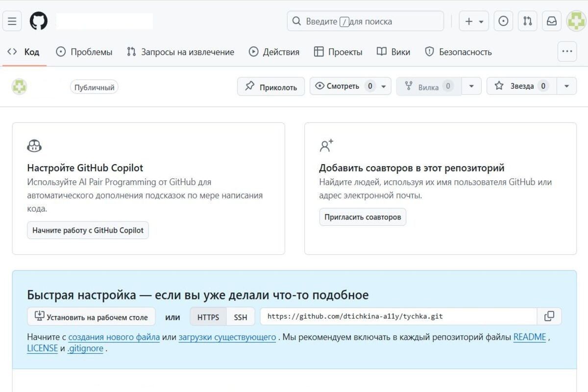Open the Вики tab
The width and height of the screenshot is (588, 392).
tap(393, 51)
